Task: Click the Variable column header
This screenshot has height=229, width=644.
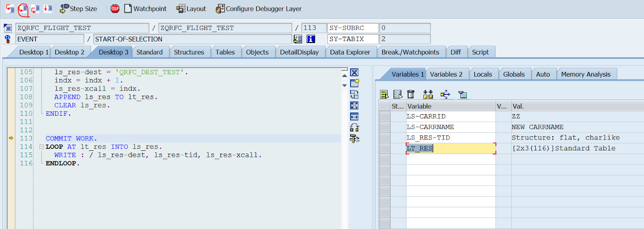Action: tap(451, 106)
